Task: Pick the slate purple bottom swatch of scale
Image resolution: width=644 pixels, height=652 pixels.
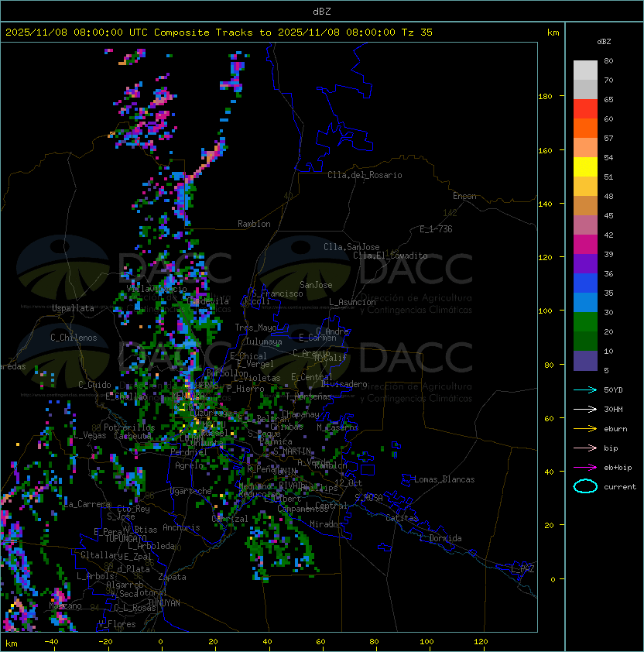Action: point(585,361)
